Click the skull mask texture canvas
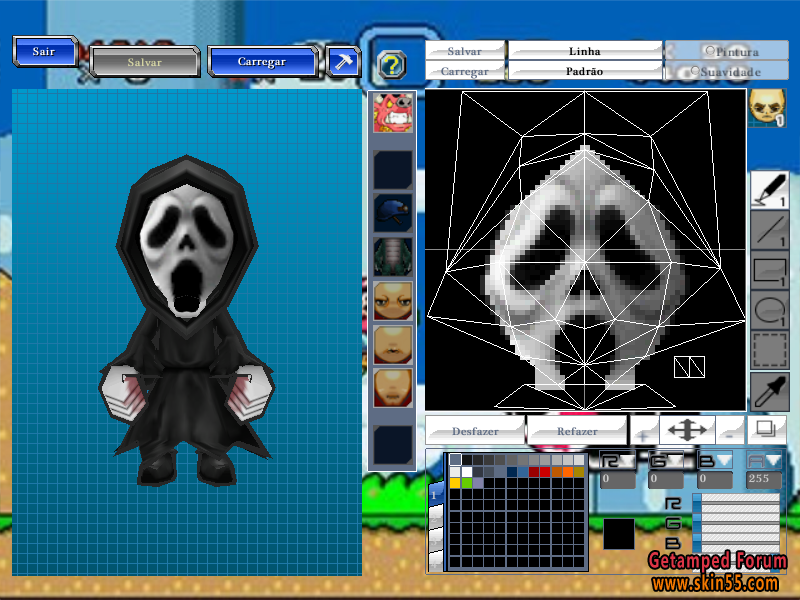 pyautogui.click(x=586, y=250)
